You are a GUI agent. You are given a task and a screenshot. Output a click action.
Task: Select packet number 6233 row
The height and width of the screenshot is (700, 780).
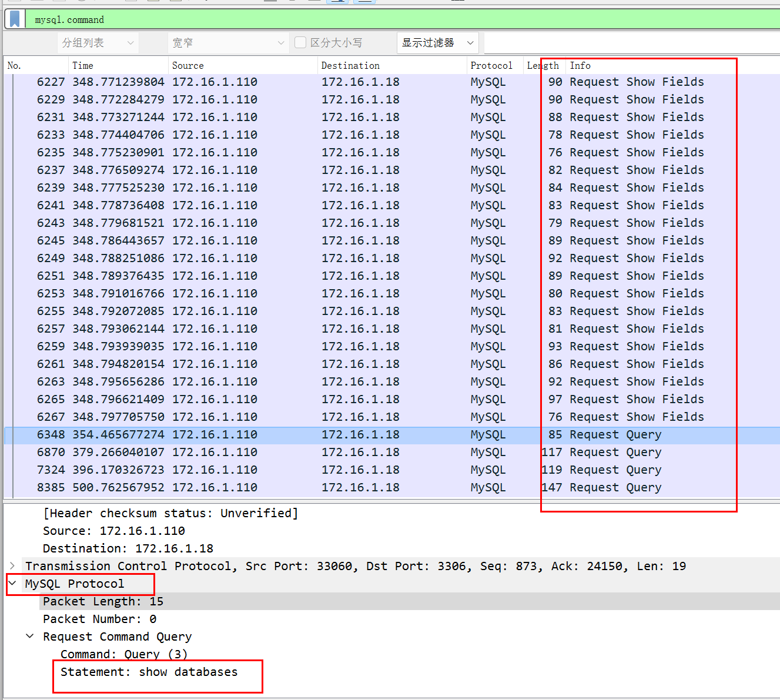coord(392,135)
